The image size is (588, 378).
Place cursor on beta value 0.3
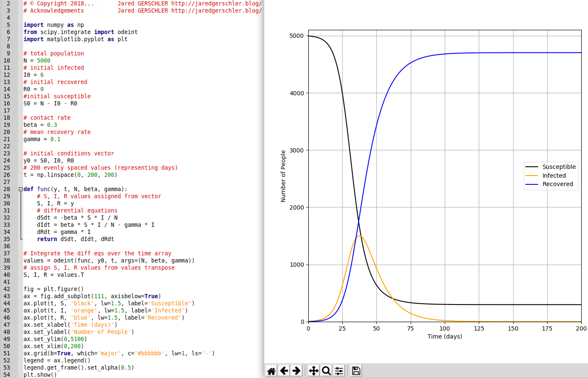point(52,125)
